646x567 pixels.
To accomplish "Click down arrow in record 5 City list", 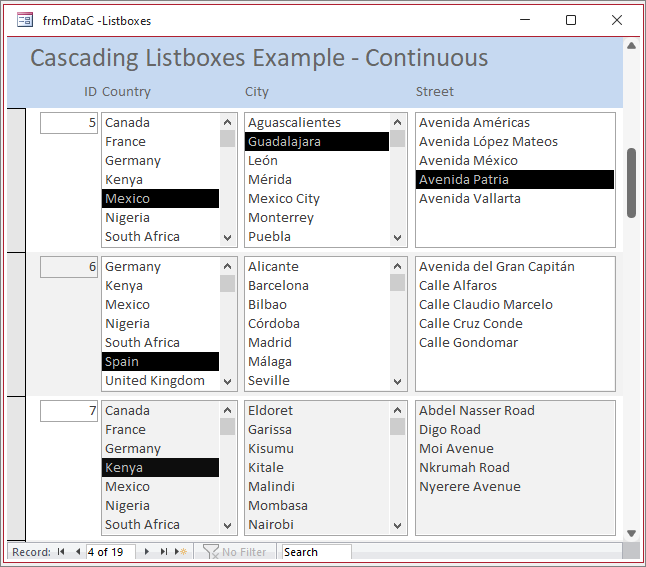I will pos(397,238).
